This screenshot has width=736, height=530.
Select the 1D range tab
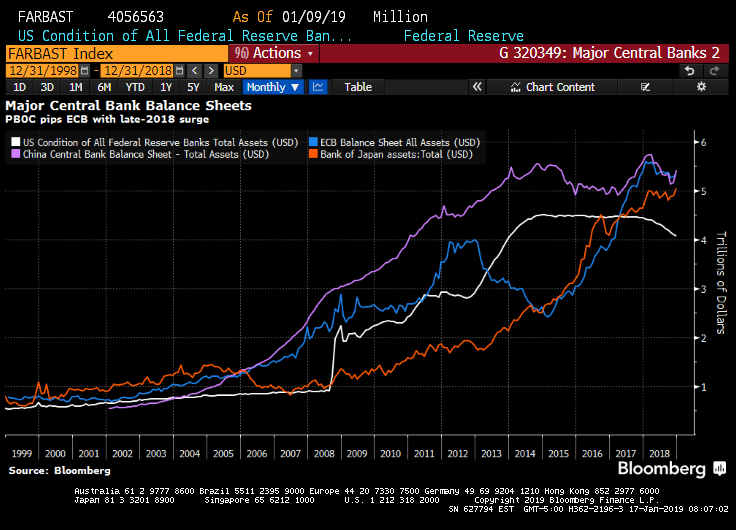point(19,87)
